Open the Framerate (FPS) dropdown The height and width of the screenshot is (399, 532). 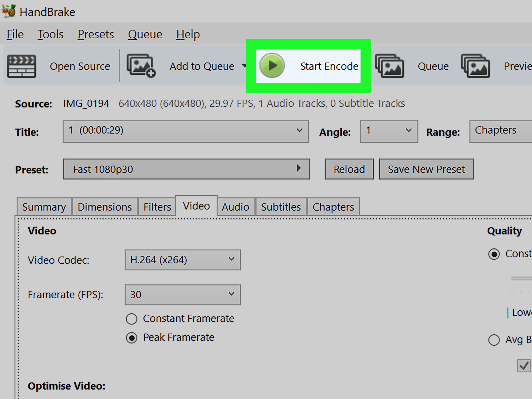point(183,295)
